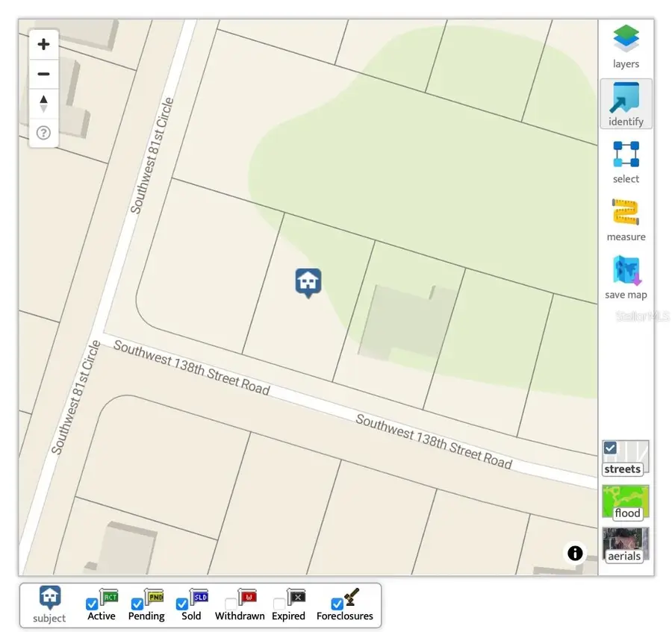Zoom in with the plus button
Image resolution: width=672 pixels, height=632 pixels.
point(43,44)
